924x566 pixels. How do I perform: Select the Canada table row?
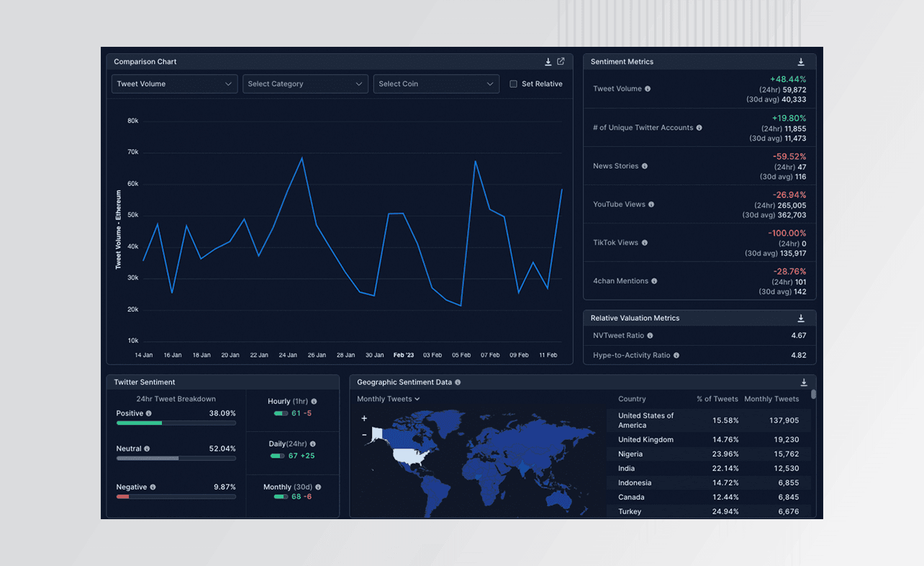[x=709, y=498]
